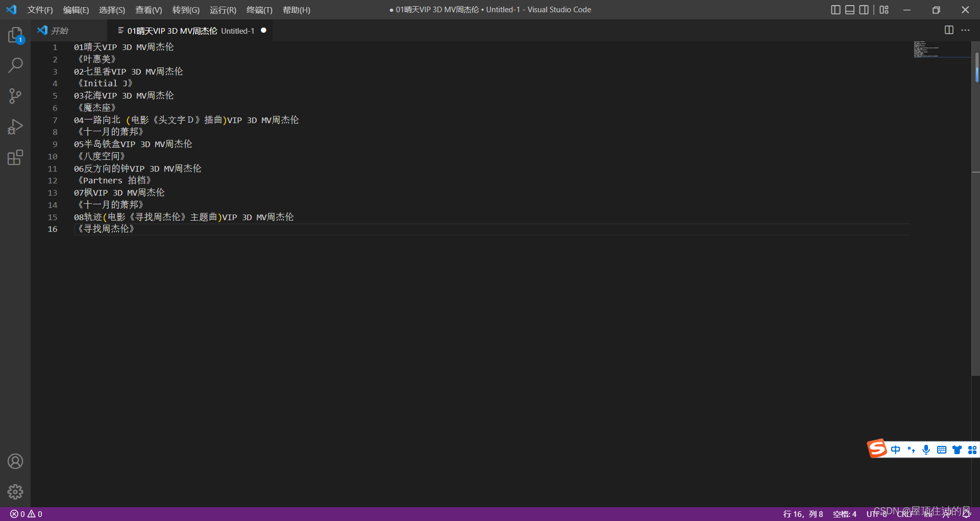This screenshot has width=980, height=521.
Task: Open editor More Actions ellipsis
Action: click(965, 30)
